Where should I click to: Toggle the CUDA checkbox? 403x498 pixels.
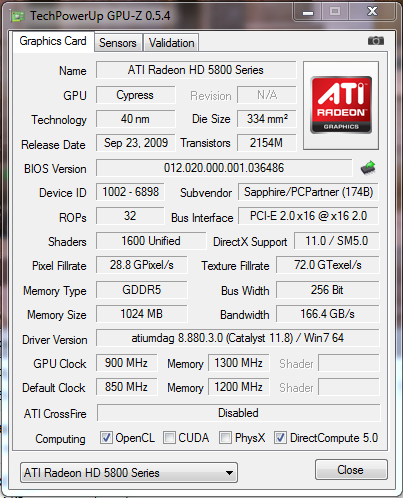tap(169, 437)
